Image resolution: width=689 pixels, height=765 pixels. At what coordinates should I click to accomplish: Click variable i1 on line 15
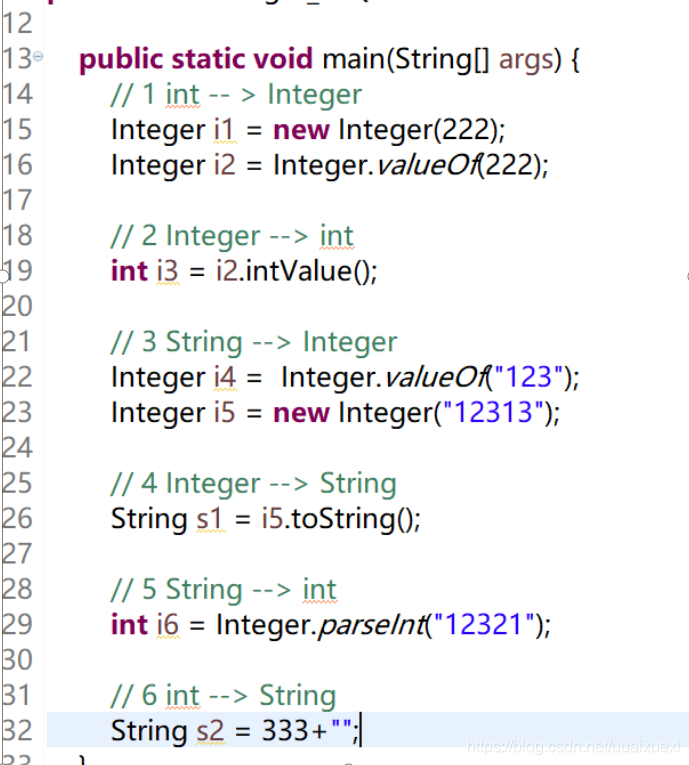click(224, 130)
